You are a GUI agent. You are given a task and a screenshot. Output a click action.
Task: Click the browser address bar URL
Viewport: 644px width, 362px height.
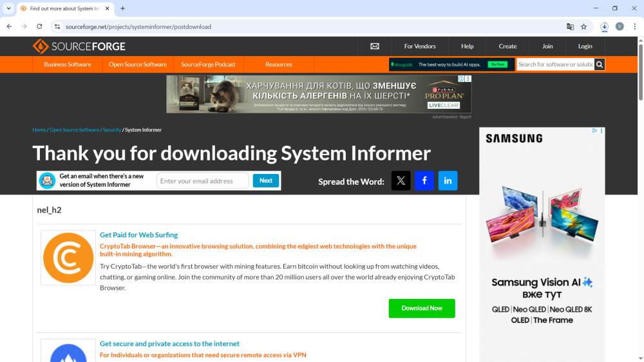pyautogui.click(x=138, y=26)
